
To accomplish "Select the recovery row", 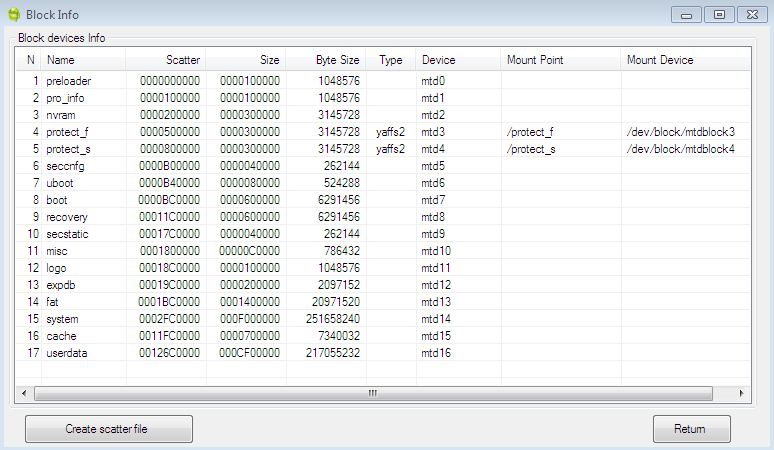I will point(383,217).
